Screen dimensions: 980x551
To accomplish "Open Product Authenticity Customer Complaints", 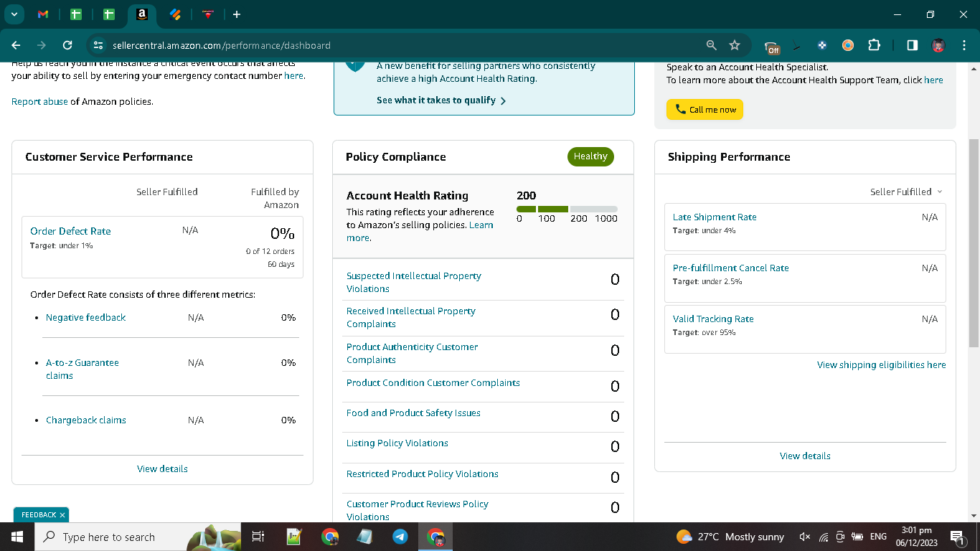I will tap(412, 353).
